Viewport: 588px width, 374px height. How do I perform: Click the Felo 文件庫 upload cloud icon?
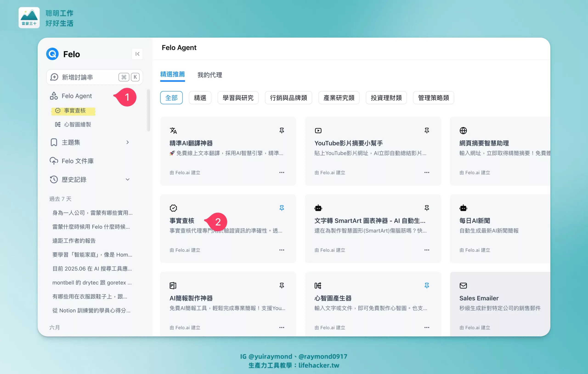[54, 161]
